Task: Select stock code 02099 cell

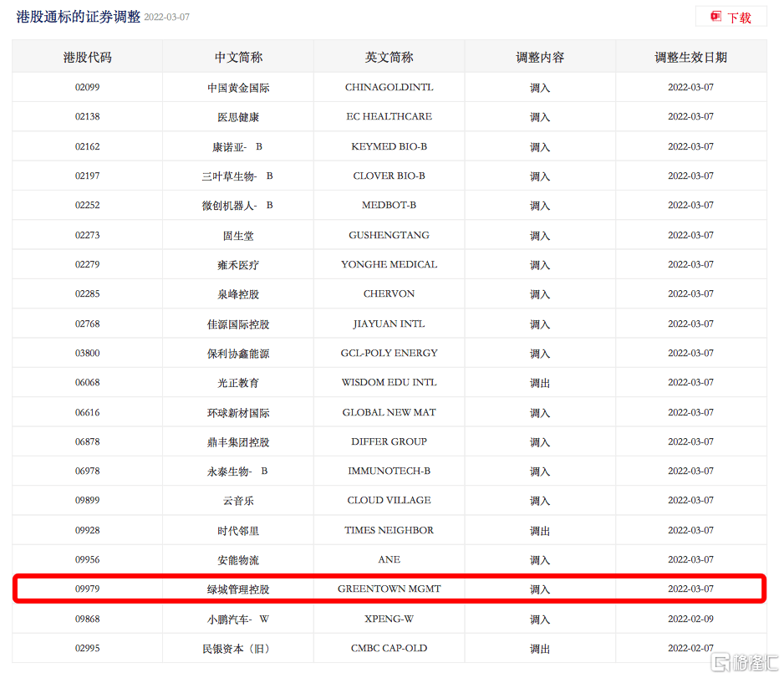Action: [87, 88]
